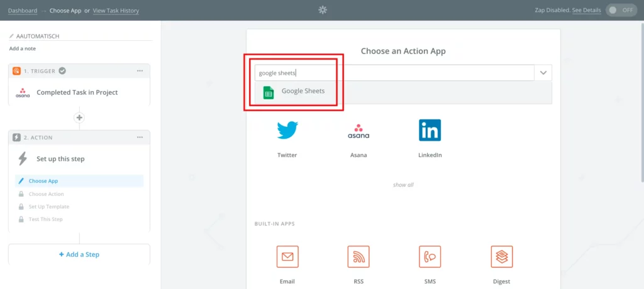The height and width of the screenshot is (289, 644).
Task: Click the Set up this step heading
Action: [x=61, y=159]
